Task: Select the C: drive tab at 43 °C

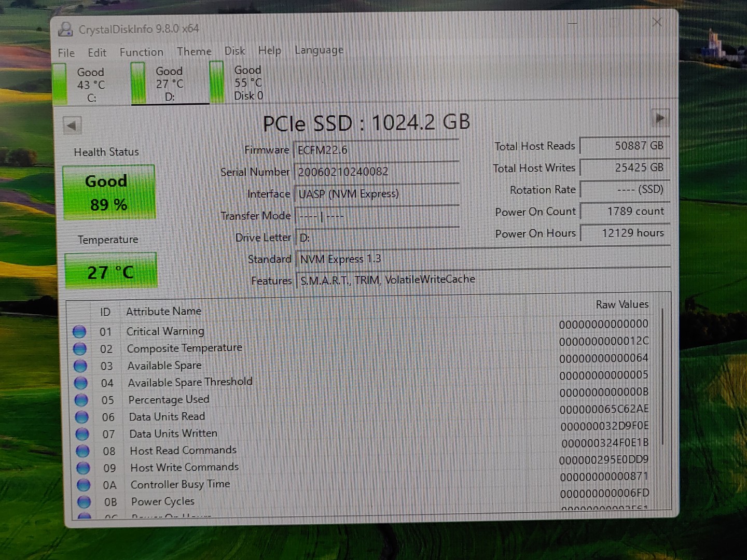Action: 91,85
